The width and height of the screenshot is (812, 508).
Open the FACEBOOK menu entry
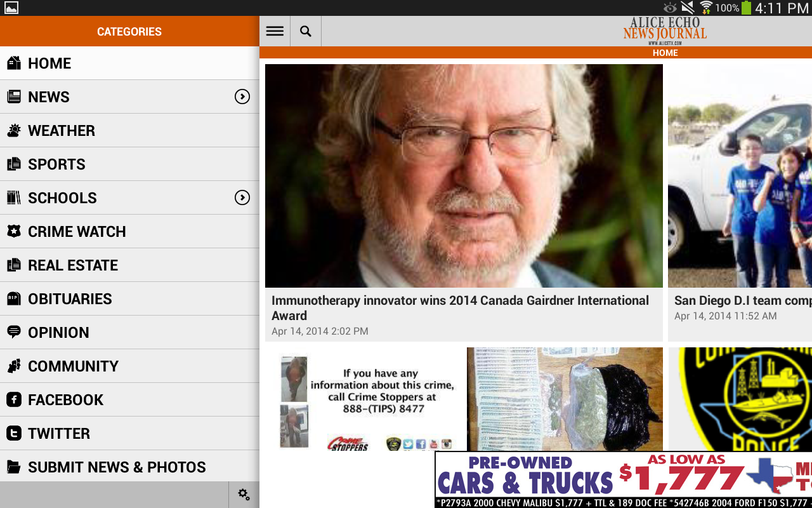coord(129,399)
